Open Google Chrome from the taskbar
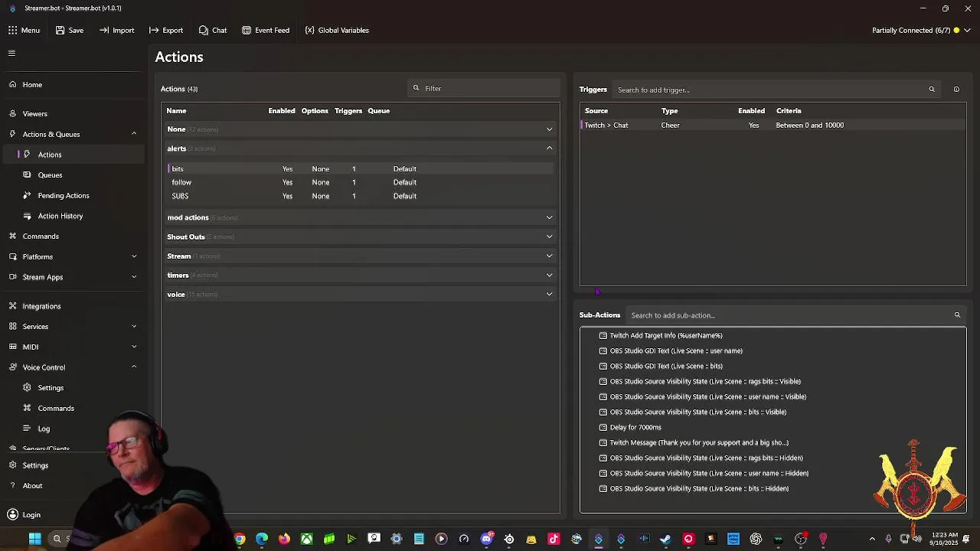980x551 pixels. [240, 539]
